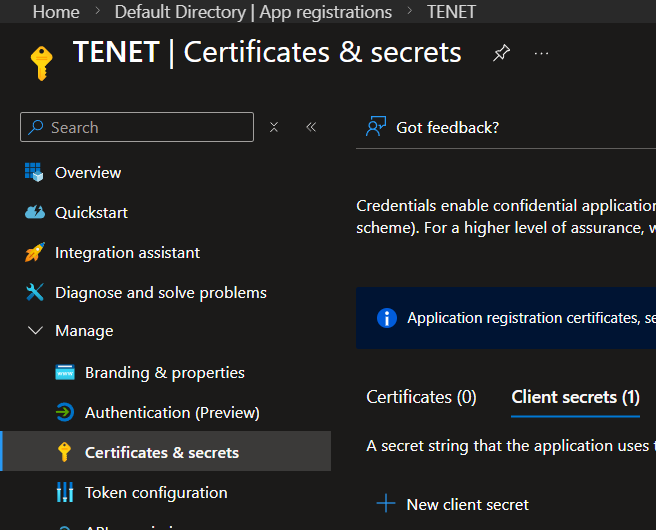Viewport: 656px width, 530px height.
Task: Open Got feedback? link
Action: click(447, 128)
